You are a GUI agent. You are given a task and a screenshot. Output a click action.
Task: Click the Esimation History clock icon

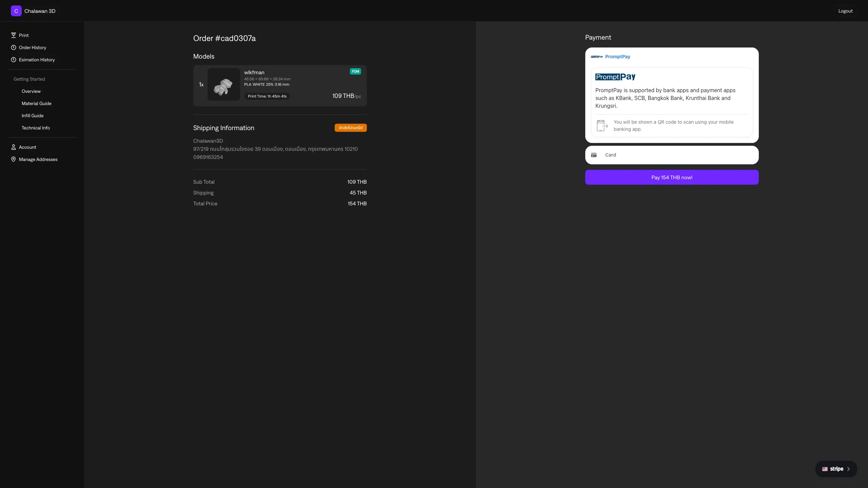pyautogui.click(x=14, y=60)
